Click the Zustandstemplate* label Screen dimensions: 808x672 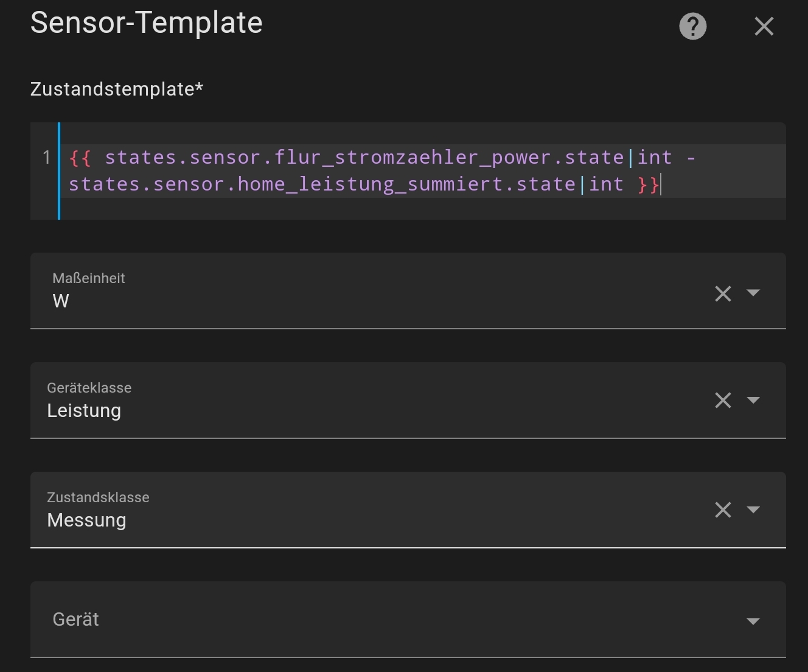click(117, 89)
